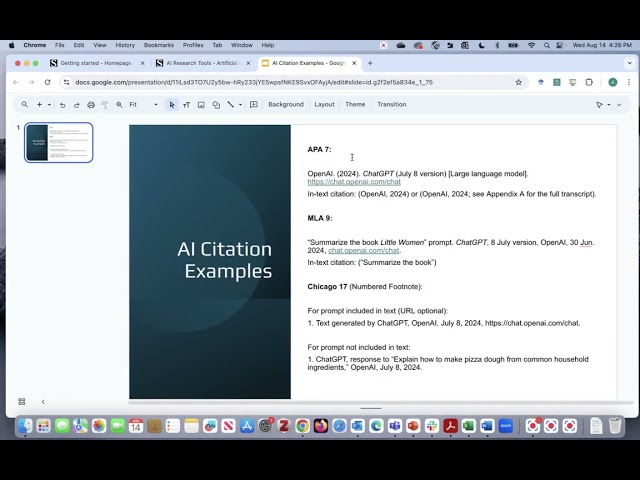Collapse the toolbar with chevron
640x480 pixels.
tap(619, 105)
